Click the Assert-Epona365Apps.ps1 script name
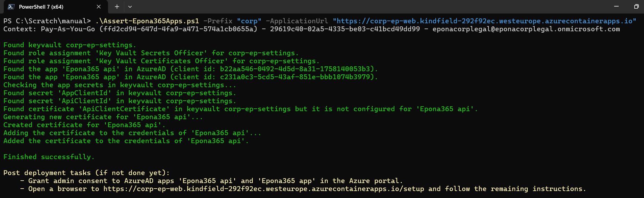 147,21
